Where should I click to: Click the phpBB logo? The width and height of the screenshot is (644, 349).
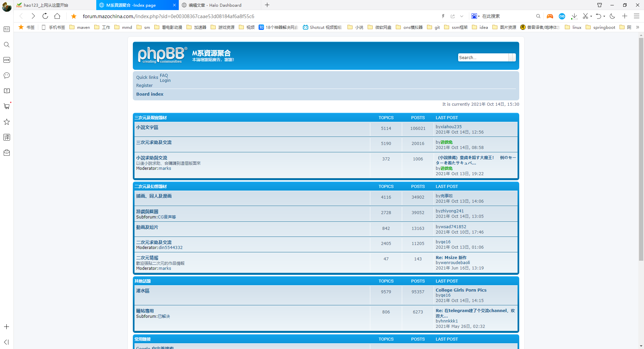pos(163,55)
